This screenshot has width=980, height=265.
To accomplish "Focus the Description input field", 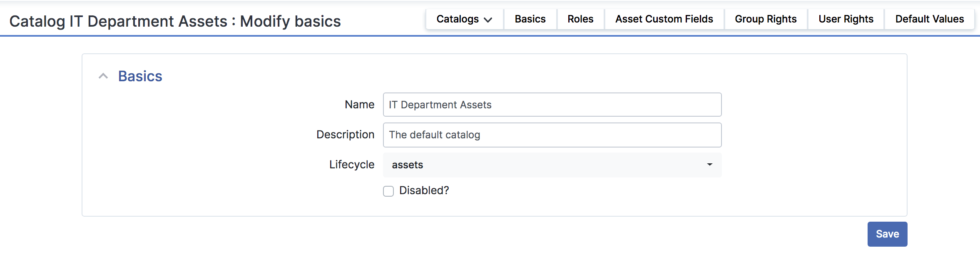I will tap(552, 135).
